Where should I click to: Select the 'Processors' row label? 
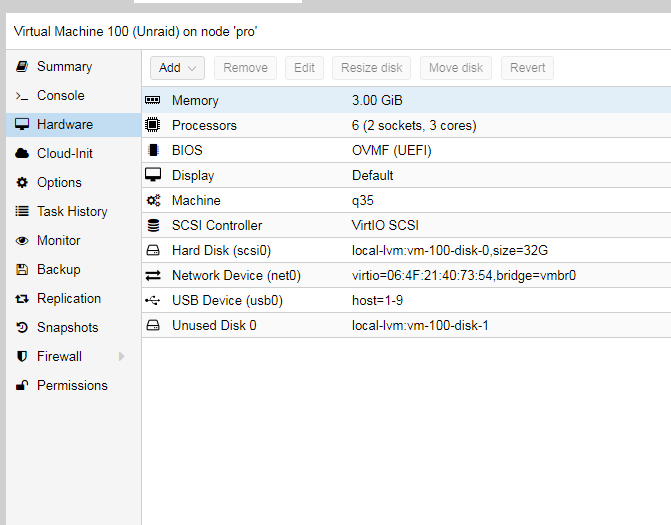(204, 125)
